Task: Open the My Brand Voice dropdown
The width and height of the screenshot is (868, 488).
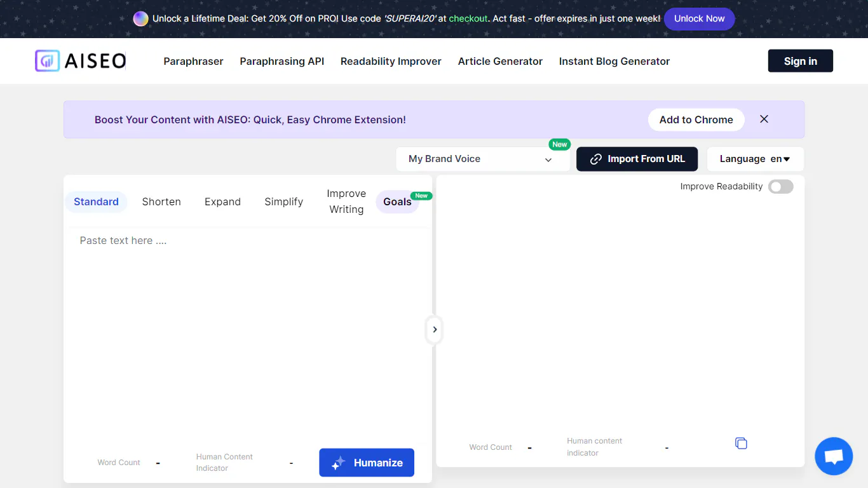Action: pyautogui.click(x=483, y=159)
